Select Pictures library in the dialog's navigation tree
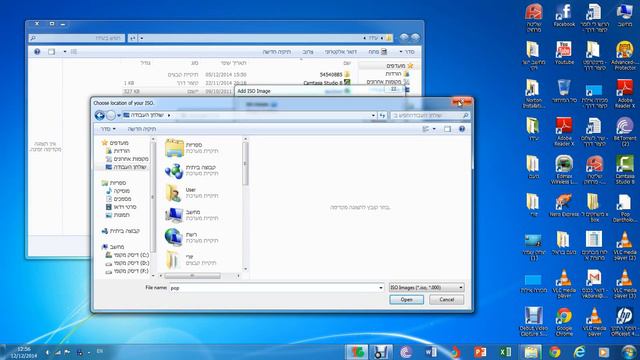The image size is (640, 360). click(118, 215)
